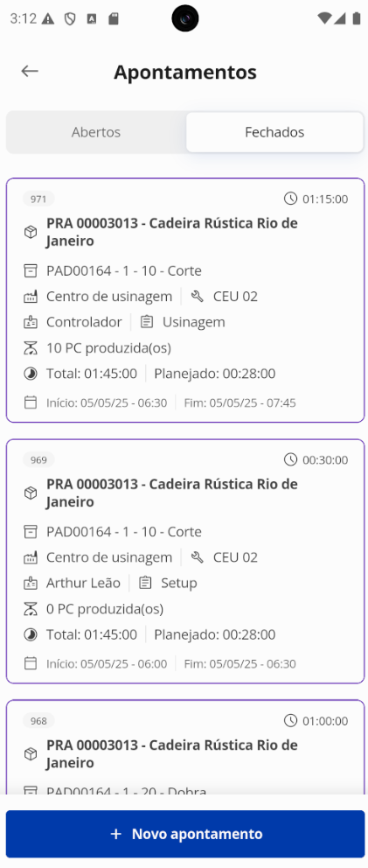
Task: Click the pie icon beside Total in record 969
Action: (31, 634)
